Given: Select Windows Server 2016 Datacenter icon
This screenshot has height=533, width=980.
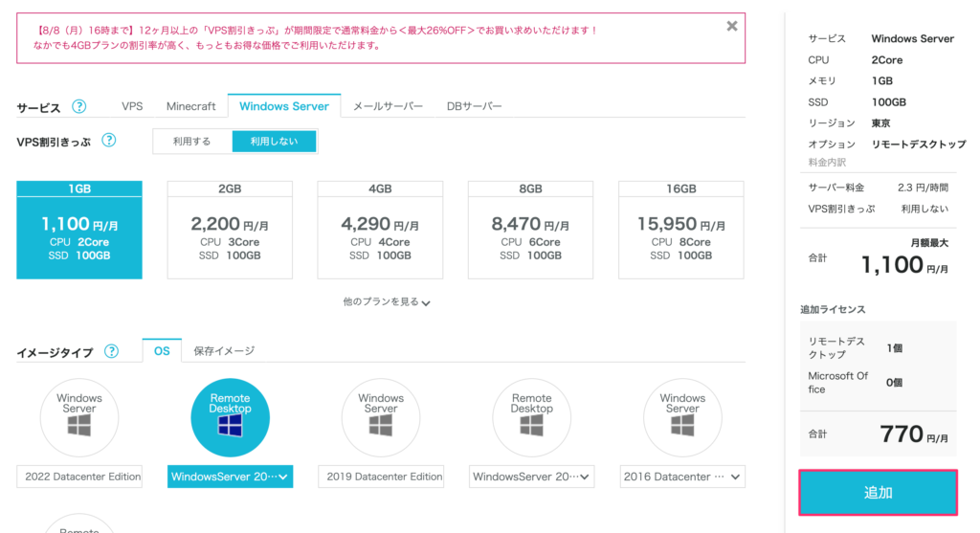Looking at the screenshot, I should pos(682,417).
